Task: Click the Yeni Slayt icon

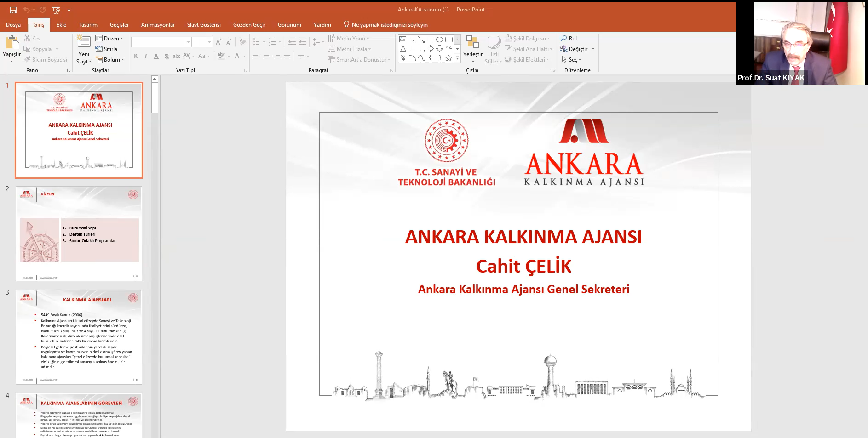Action: [x=84, y=41]
